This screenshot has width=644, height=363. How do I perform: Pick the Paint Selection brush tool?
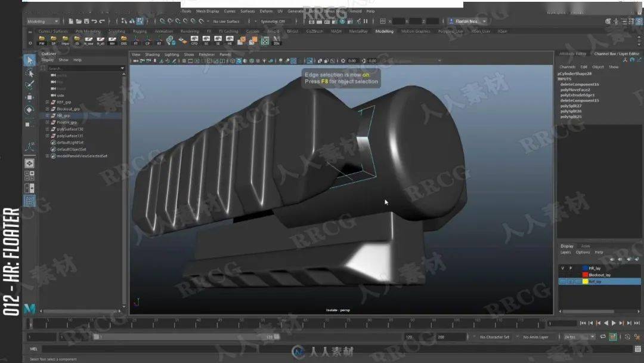point(29,85)
